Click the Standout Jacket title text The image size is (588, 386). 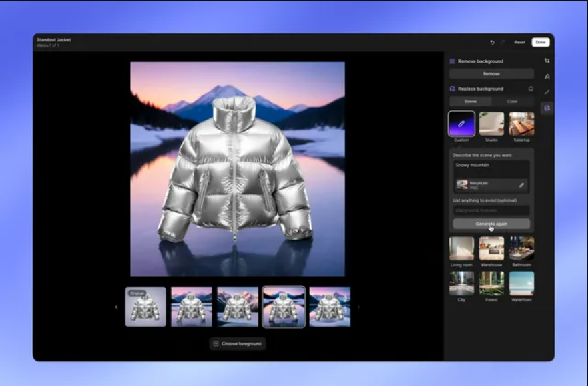[x=53, y=40]
